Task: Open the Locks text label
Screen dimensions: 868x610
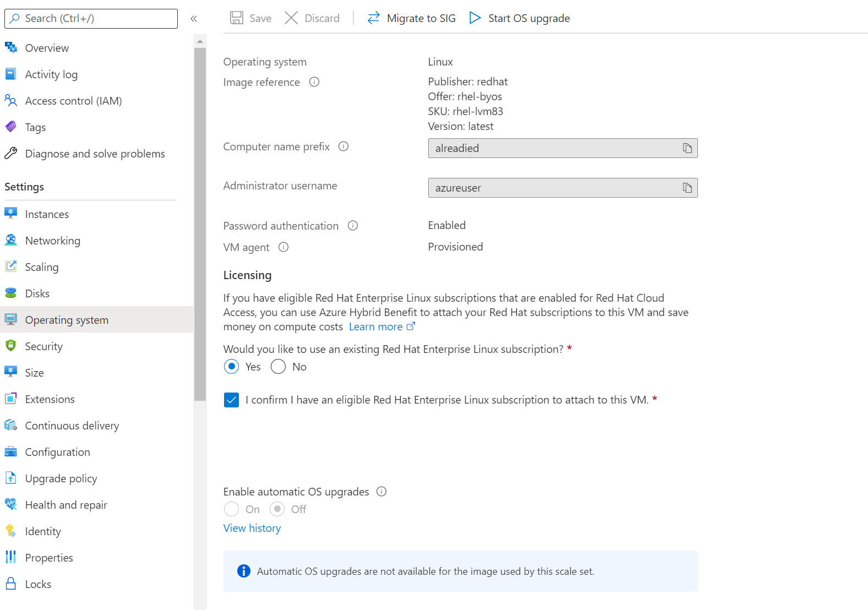Action: pyautogui.click(x=38, y=584)
